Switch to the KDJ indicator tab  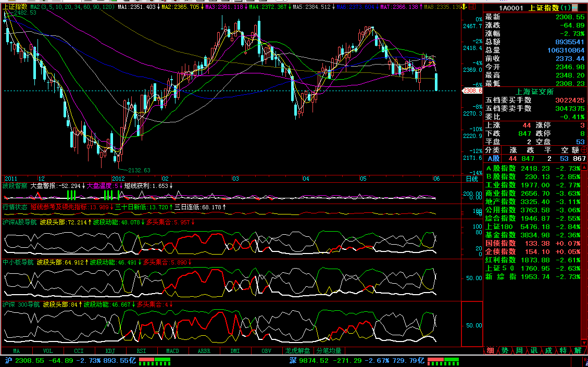tap(110, 351)
